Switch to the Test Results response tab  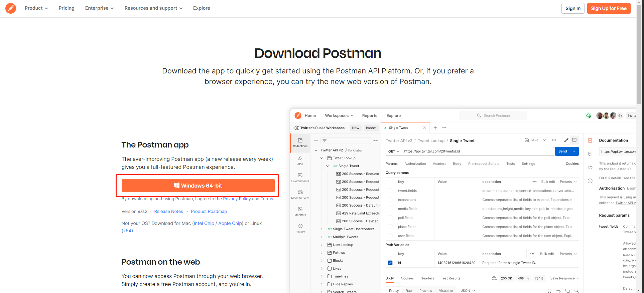(450, 278)
